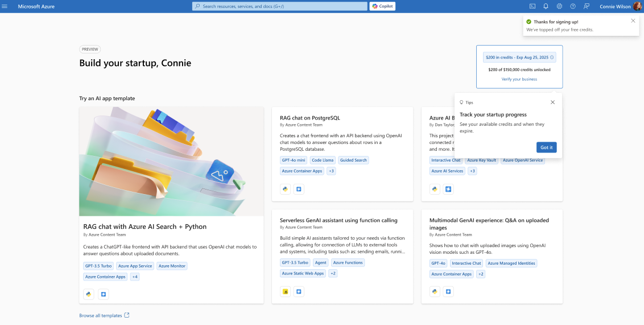Click the search resources field

(x=280, y=6)
